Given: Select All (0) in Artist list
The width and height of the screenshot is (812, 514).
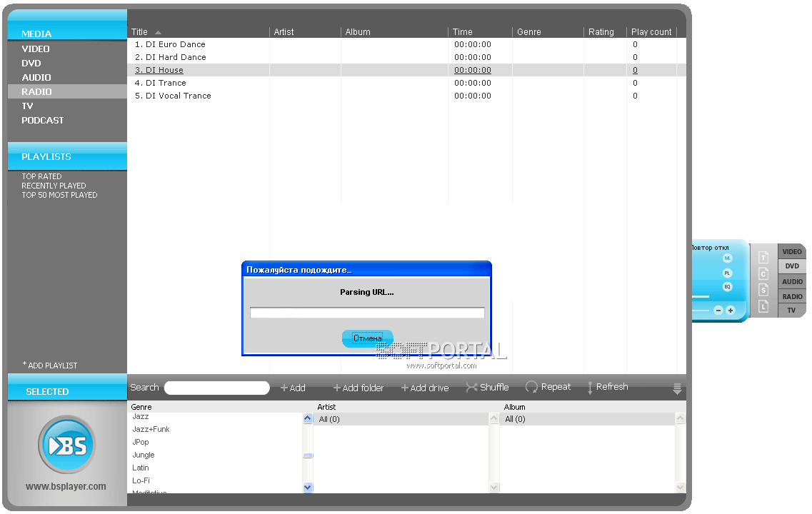Looking at the screenshot, I should (401, 419).
